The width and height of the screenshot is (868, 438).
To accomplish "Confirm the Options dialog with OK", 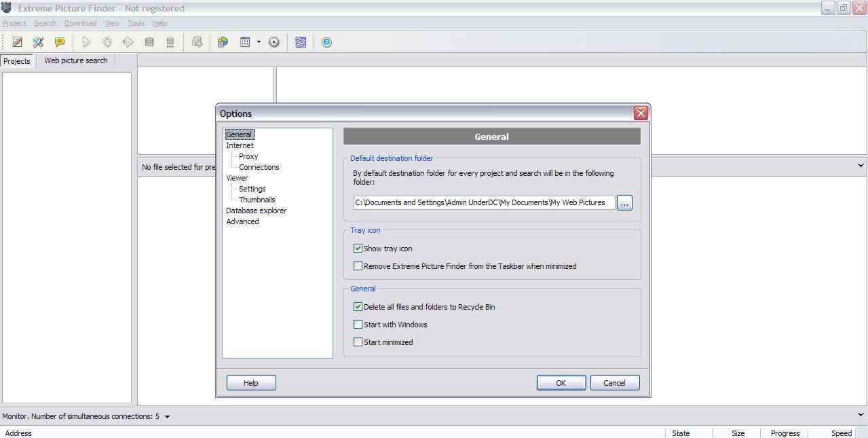I will click(561, 383).
